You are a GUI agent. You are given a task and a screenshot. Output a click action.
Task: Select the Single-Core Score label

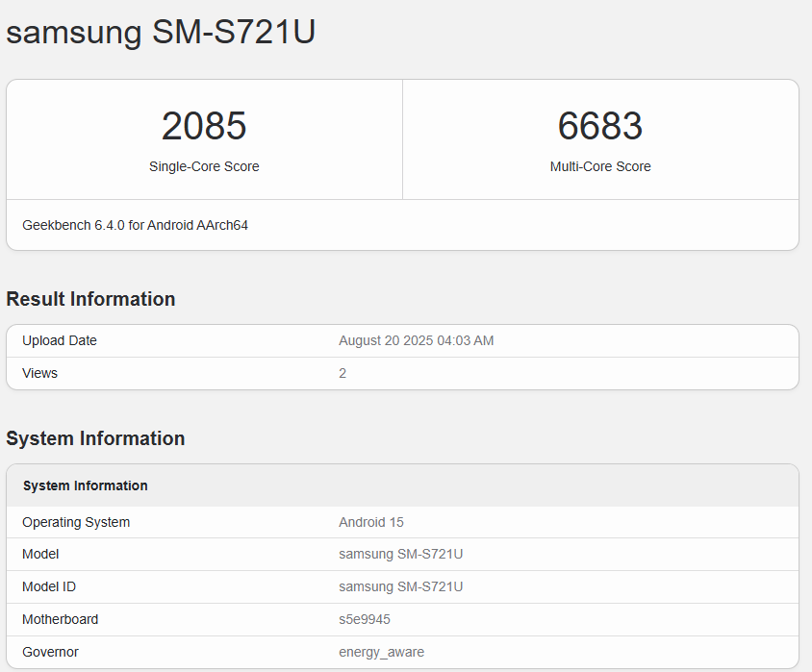point(204,166)
